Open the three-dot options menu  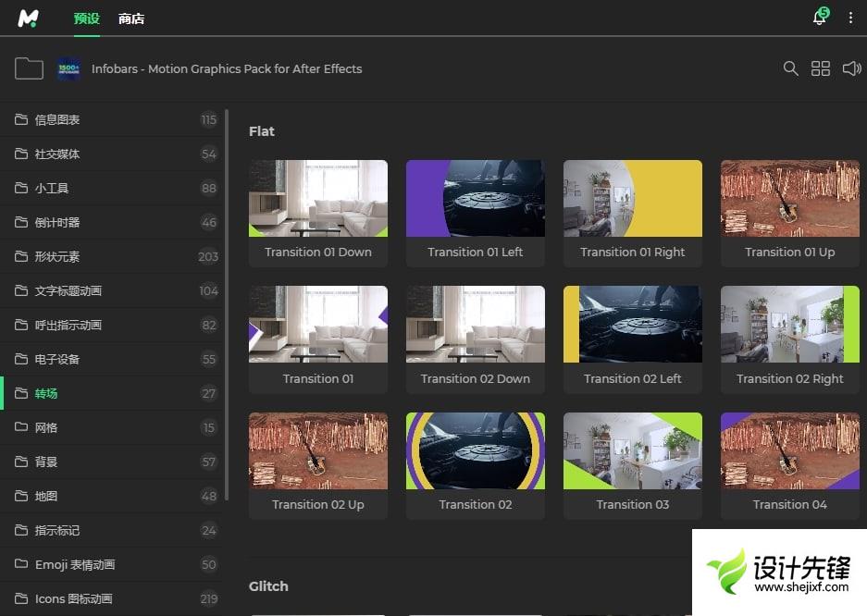850,18
